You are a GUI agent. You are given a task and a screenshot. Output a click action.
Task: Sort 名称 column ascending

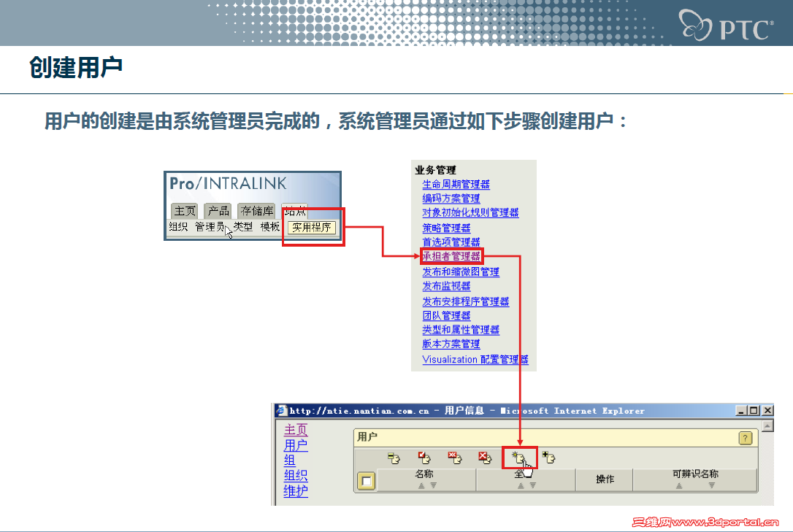[x=421, y=485]
